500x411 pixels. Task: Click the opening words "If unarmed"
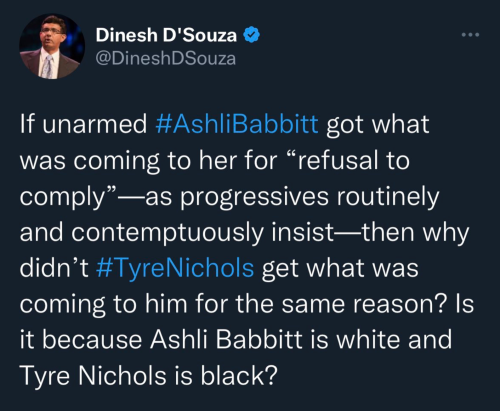(x=83, y=124)
